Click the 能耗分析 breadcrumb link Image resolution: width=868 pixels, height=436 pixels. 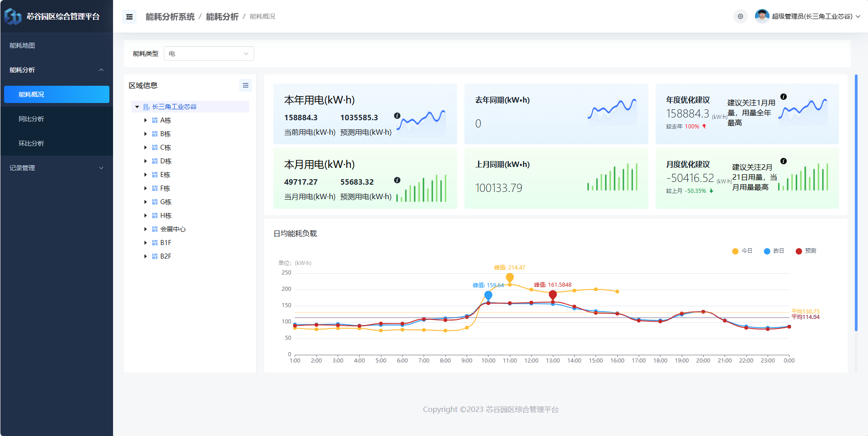pyautogui.click(x=222, y=17)
